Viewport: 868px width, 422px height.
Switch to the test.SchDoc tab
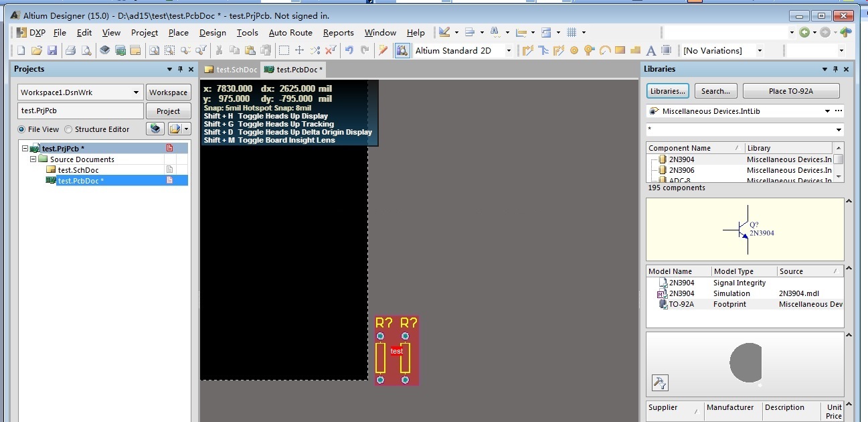[231, 70]
